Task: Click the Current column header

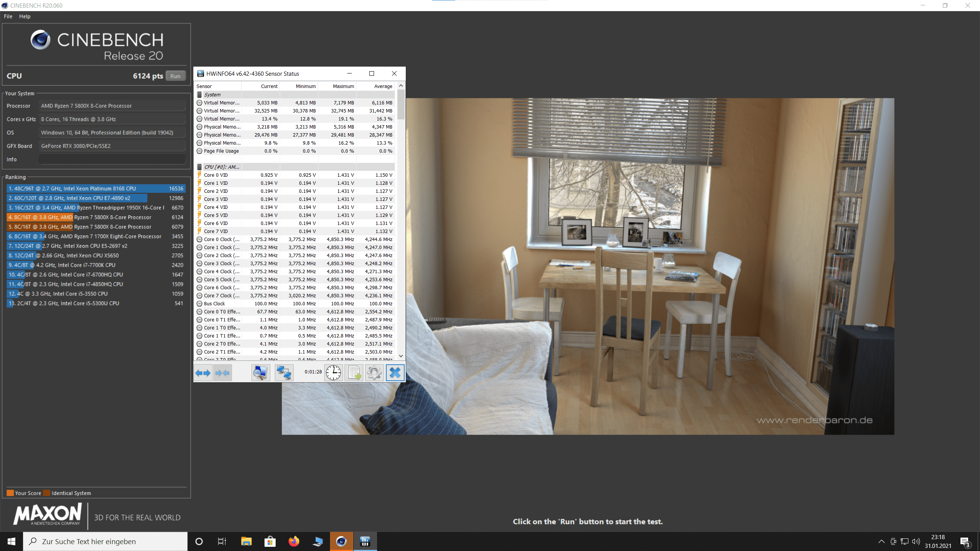Action: [x=261, y=86]
